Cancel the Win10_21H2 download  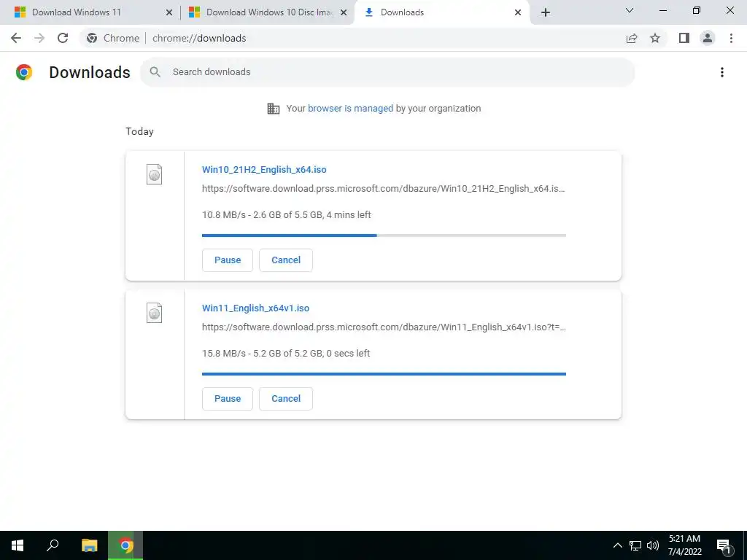click(286, 260)
